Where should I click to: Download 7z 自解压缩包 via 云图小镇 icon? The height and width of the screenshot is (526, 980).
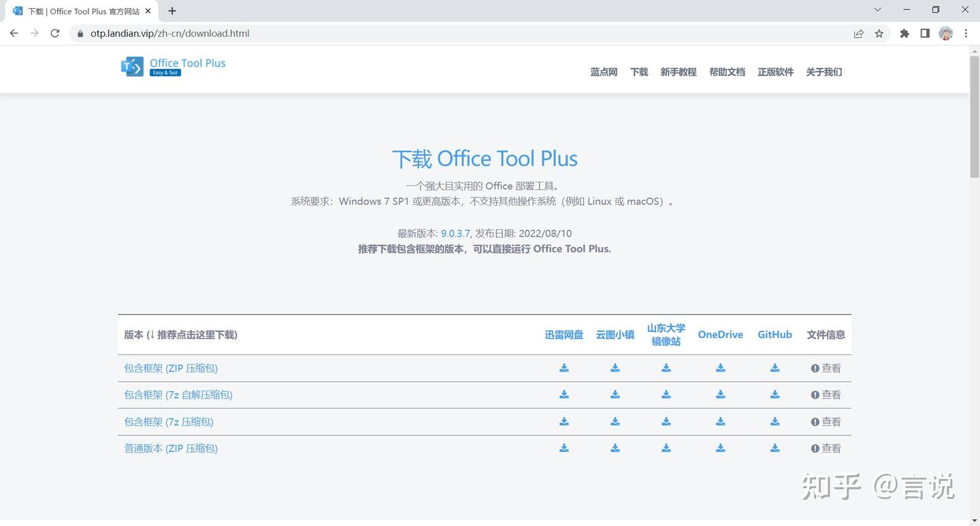pos(615,394)
